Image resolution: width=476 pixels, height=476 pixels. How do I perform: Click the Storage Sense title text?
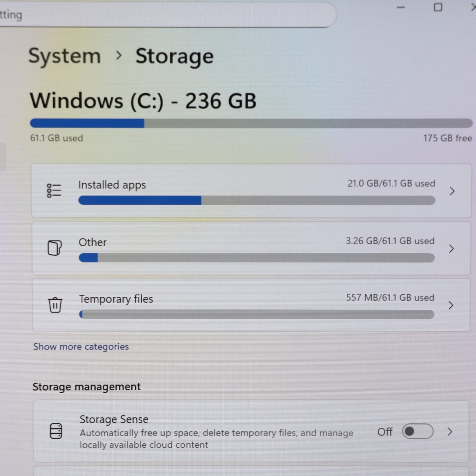click(114, 419)
